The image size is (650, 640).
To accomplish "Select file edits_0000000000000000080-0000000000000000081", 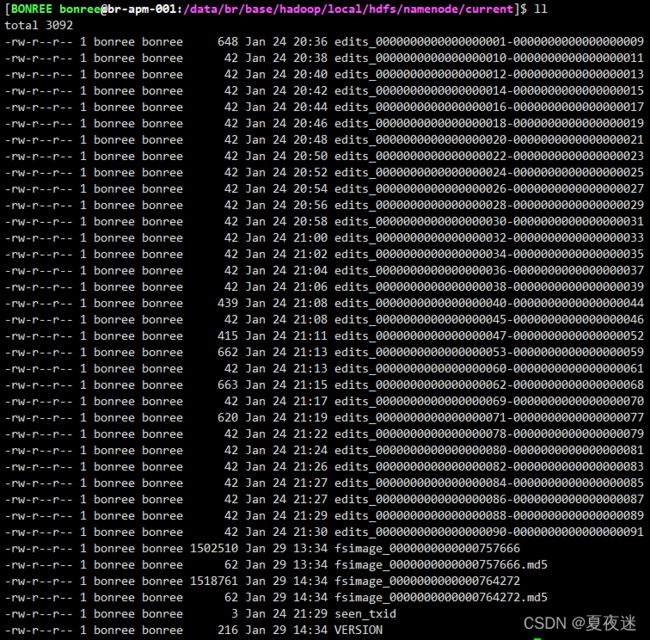I will [489, 450].
